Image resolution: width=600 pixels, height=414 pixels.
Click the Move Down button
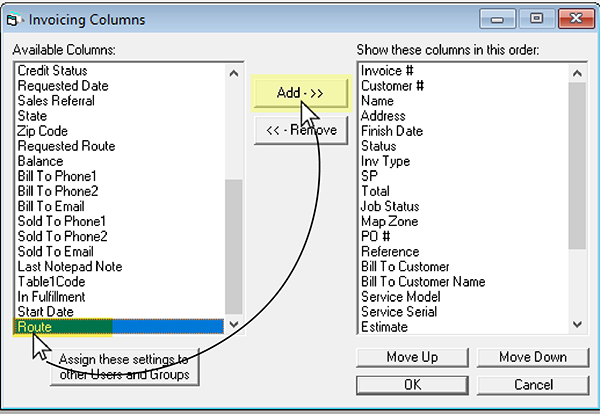click(x=533, y=357)
